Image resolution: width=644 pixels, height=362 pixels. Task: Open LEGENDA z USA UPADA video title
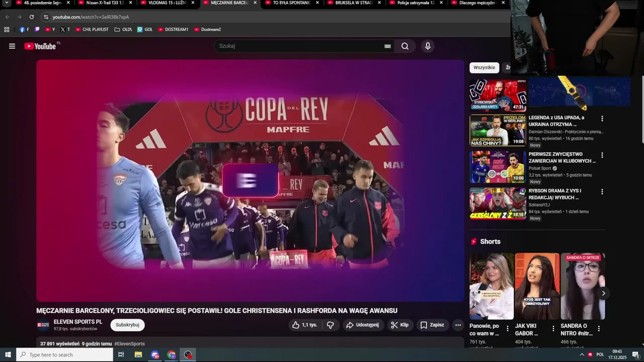click(556, 121)
